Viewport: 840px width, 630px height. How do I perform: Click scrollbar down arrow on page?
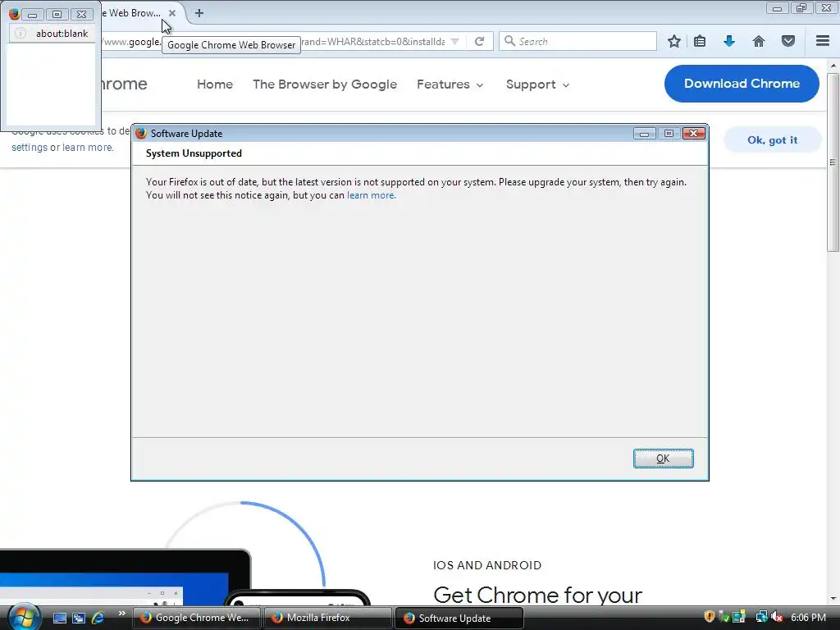coord(833,598)
